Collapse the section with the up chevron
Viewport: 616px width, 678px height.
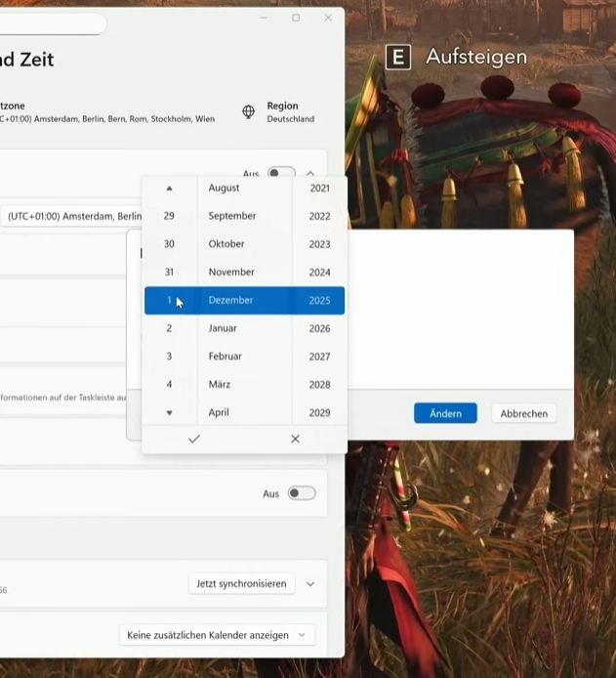pos(310,174)
